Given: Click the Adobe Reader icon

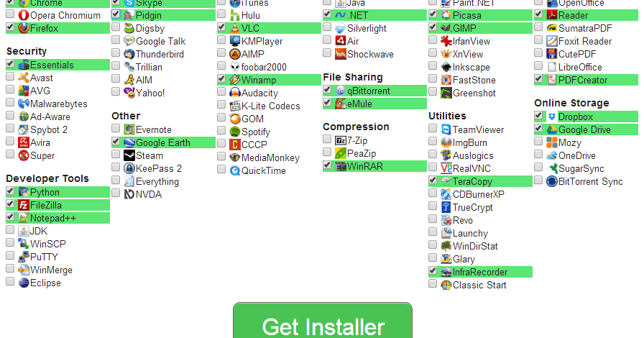Looking at the screenshot, I should coord(551,16).
